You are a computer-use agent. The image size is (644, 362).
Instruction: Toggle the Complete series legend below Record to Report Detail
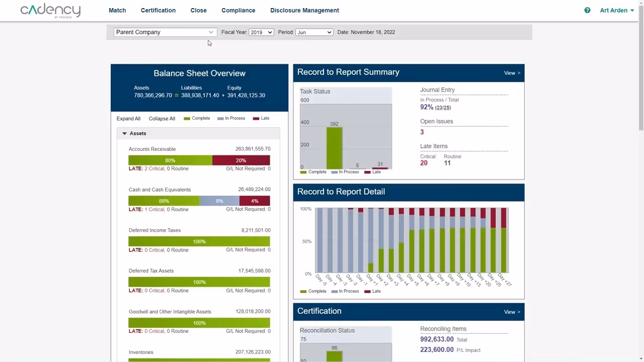click(x=303, y=291)
